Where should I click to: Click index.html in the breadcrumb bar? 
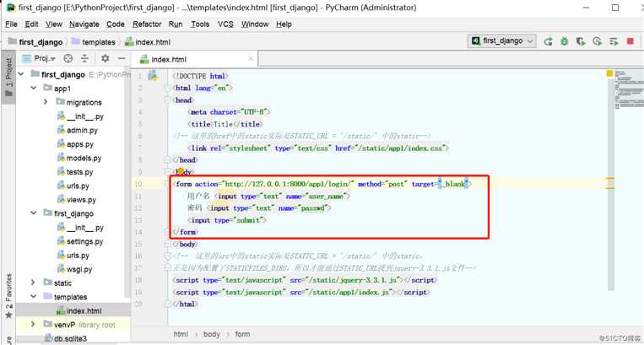[153, 42]
